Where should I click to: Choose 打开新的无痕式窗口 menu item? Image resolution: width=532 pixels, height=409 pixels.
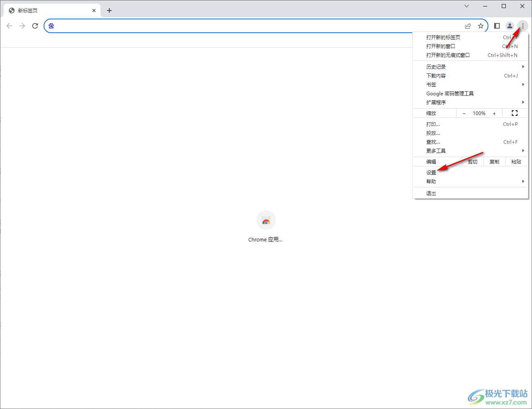470,55
